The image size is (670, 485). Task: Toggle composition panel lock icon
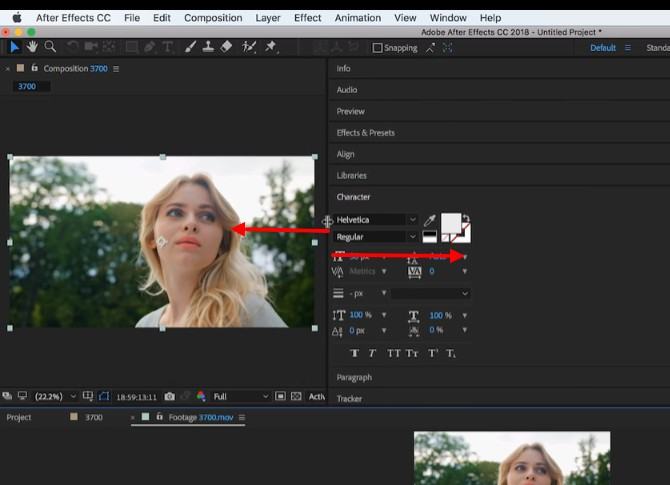[34, 68]
